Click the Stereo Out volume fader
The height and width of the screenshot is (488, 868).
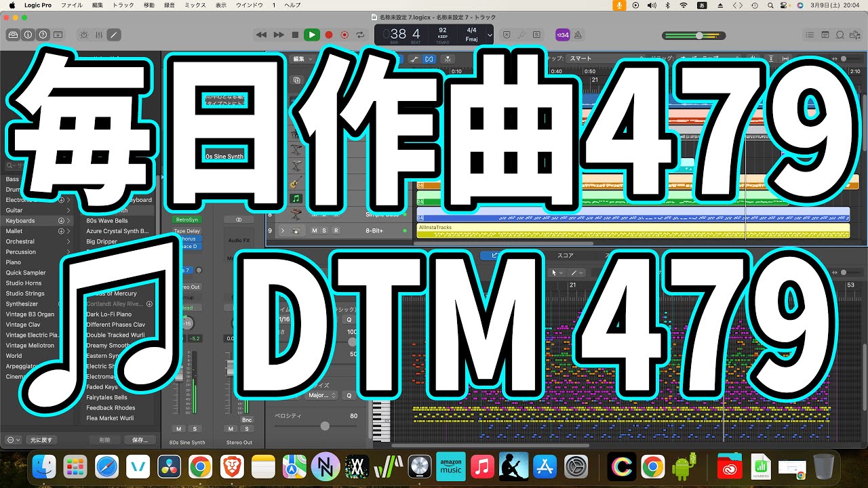[x=231, y=369]
